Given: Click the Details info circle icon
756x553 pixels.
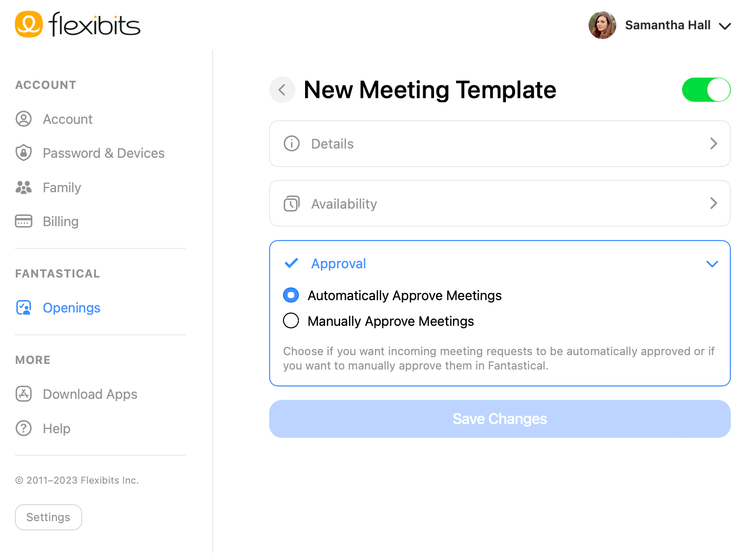Looking at the screenshot, I should [292, 143].
